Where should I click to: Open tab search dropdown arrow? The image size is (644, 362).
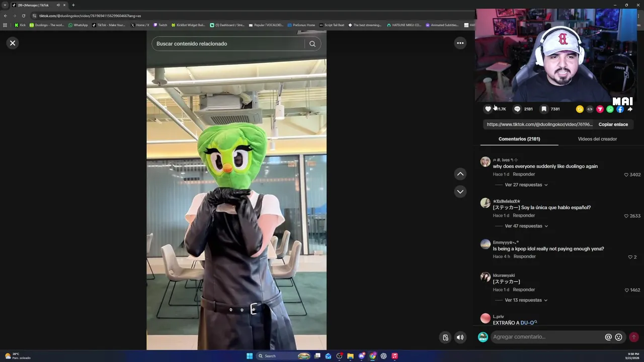5,5
